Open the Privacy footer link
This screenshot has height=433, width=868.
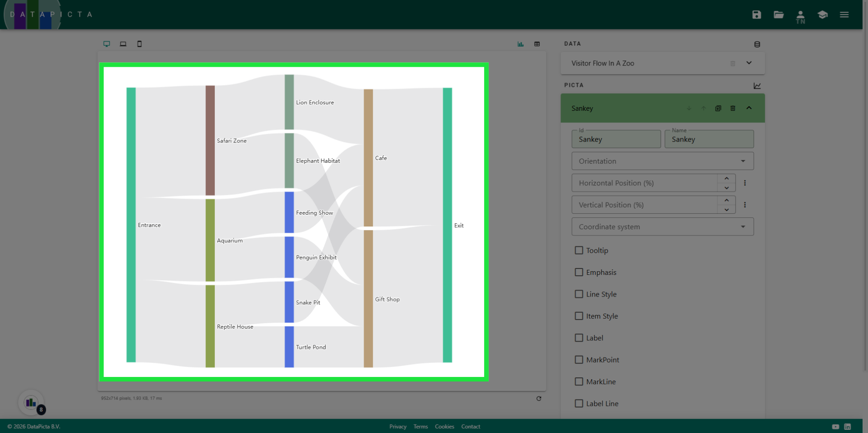[x=398, y=427]
